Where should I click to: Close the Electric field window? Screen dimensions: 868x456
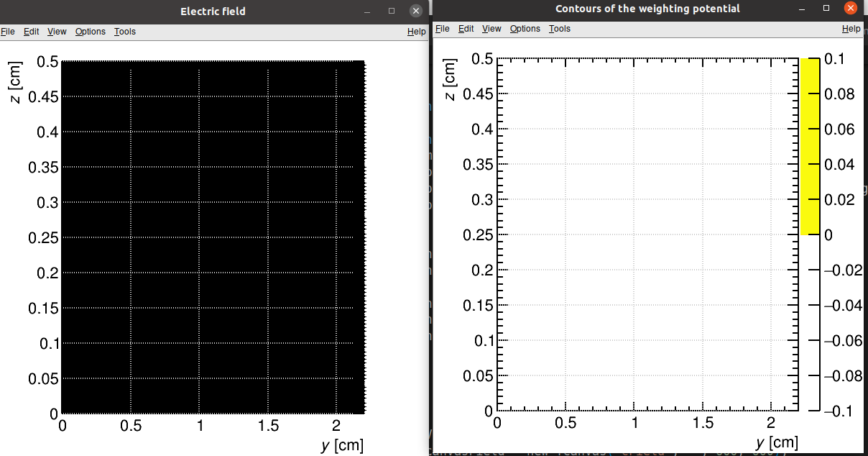click(x=415, y=11)
